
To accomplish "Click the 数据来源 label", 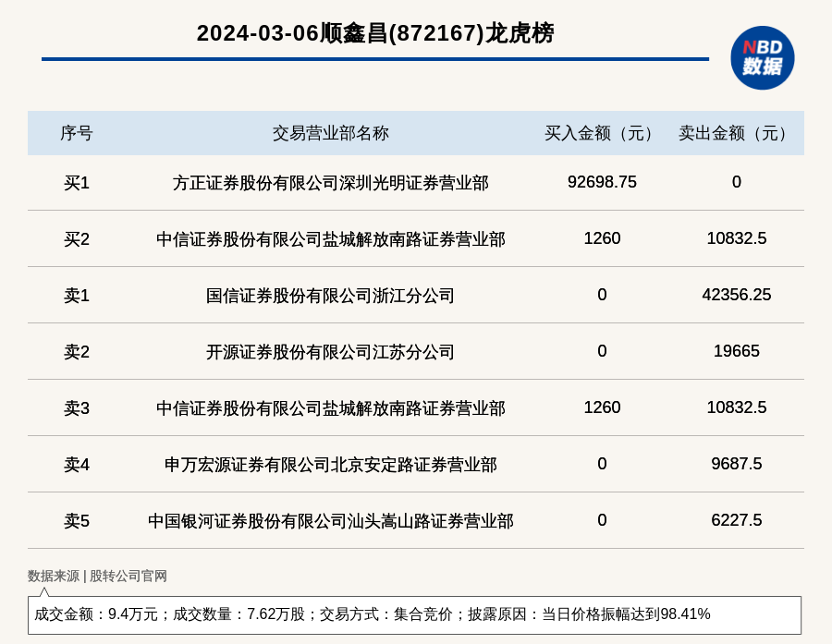I will click(53, 577).
